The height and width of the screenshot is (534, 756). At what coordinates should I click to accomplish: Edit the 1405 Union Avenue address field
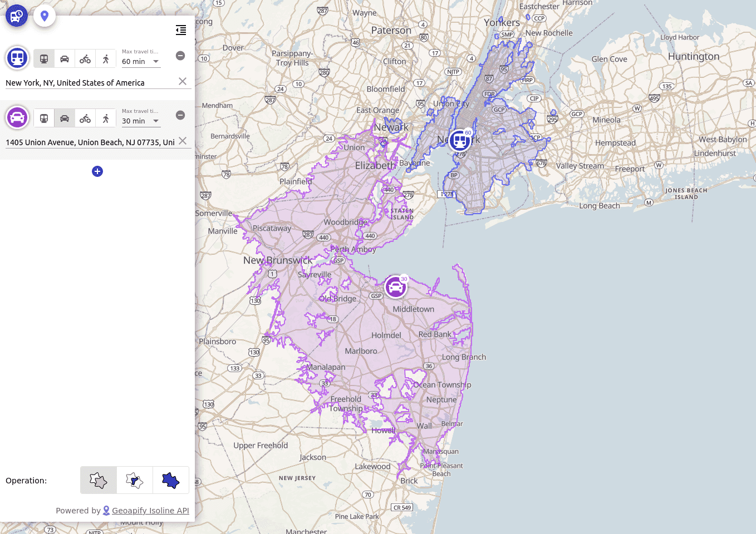click(x=90, y=142)
